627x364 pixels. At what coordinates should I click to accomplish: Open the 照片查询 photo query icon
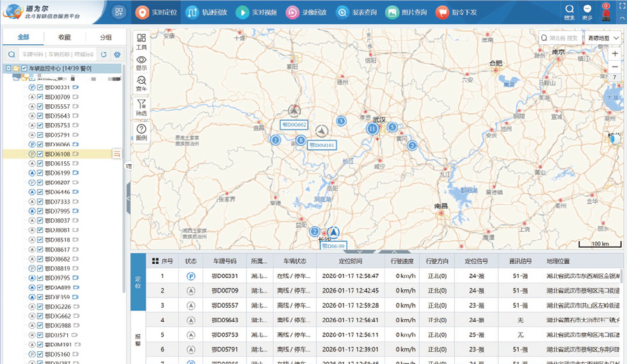[x=392, y=12]
